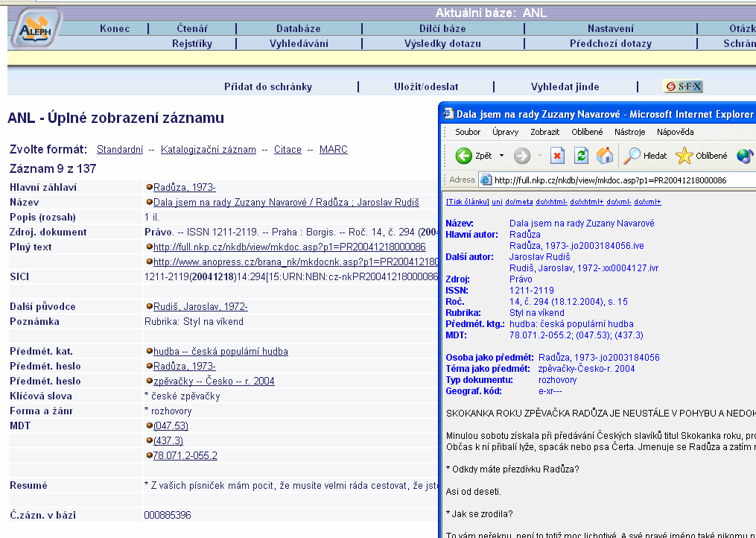Click the bullet icon before the anopress.cz link
The width and height of the screenshot is (756, 538).
pyautogui.click(x=150, y=262)
